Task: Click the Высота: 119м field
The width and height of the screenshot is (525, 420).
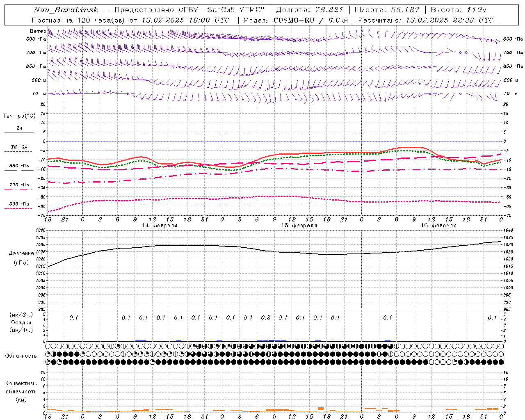Action: 459,10
